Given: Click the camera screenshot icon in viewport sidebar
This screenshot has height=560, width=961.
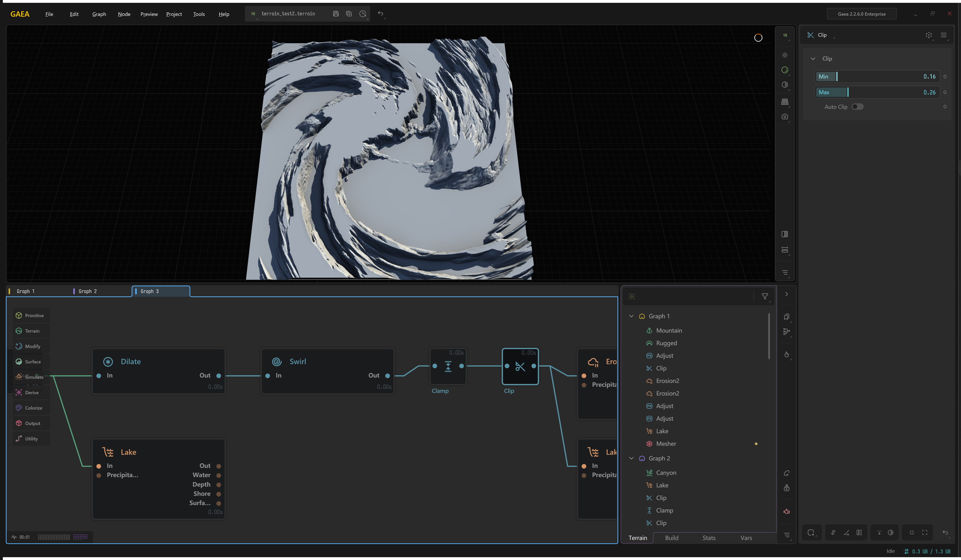Looking at the screenshot, I should point(784,117).
